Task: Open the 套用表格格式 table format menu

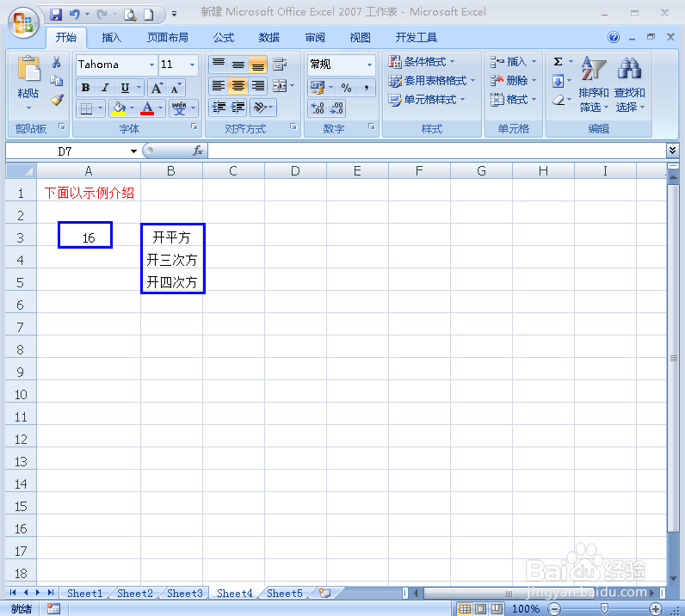Action: pyautogui.click(x=432, y=81)
